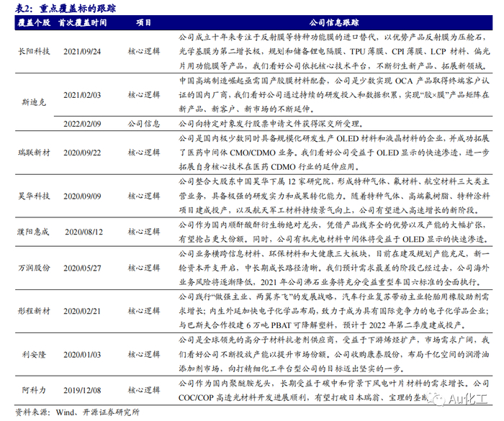Click the stock name 濮阳惠成
Viewport: 504px width, 421px height.
click(33, 232)
